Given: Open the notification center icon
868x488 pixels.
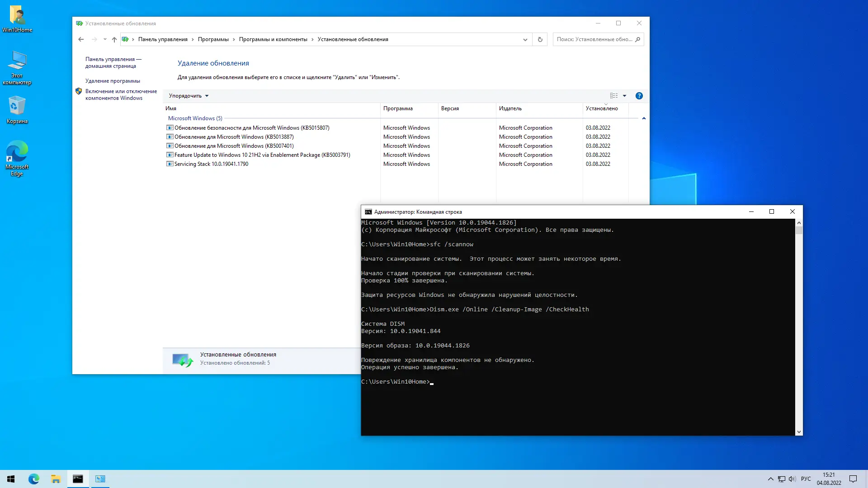Looking at the screenshot, I should pyautogui.click(x=853, y=479).
